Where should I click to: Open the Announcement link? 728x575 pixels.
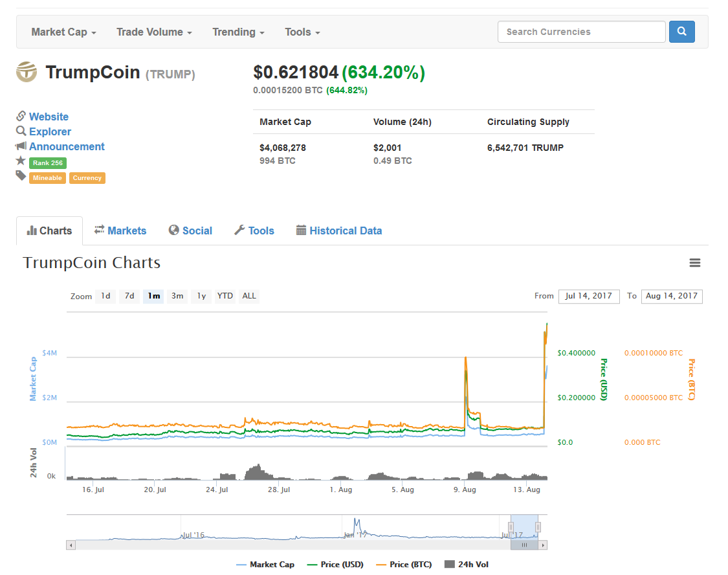click(x=67, y=146)
